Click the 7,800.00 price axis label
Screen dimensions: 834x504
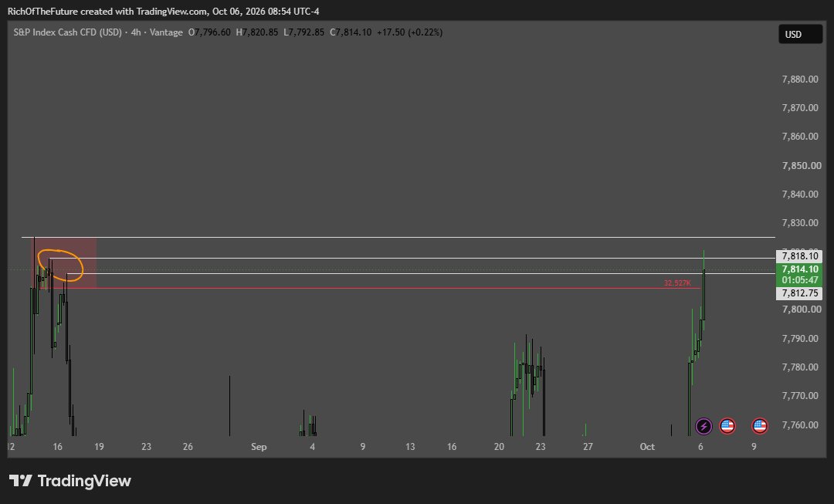click(800, 310)
